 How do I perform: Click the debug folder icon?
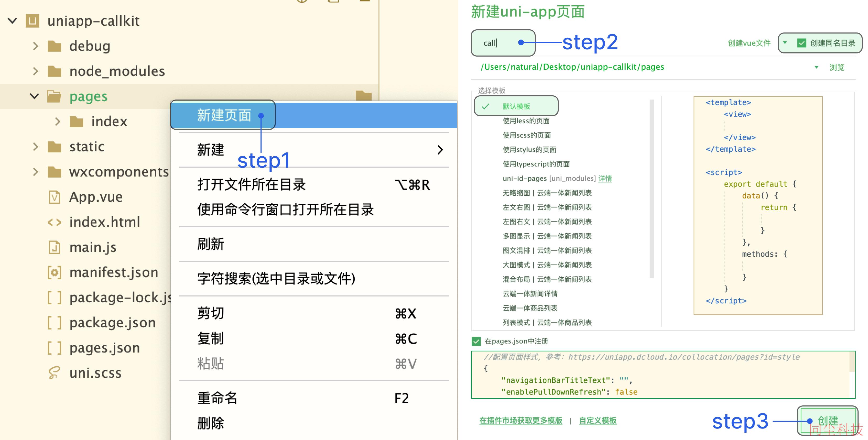[54, 46]
